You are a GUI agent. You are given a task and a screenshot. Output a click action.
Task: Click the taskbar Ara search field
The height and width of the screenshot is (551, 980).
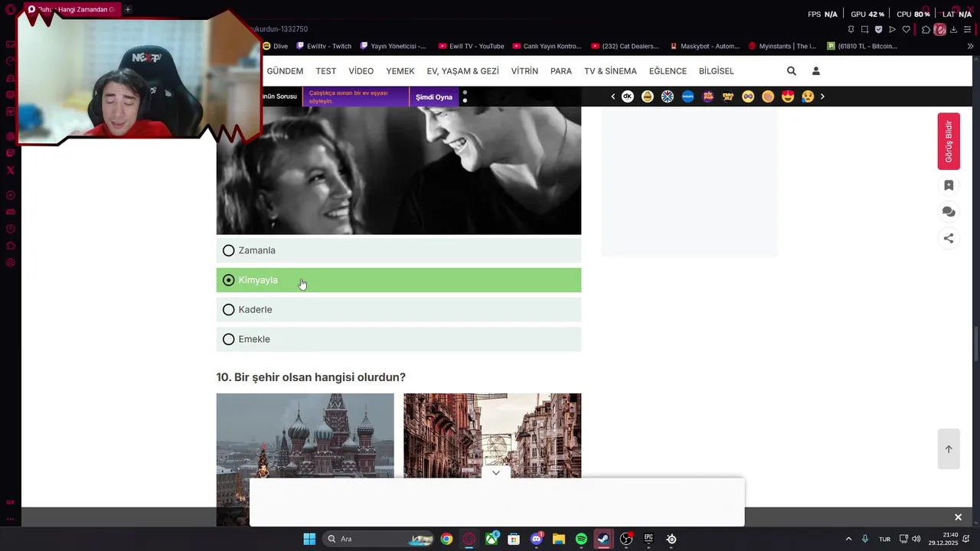click(x=378, y=539)
